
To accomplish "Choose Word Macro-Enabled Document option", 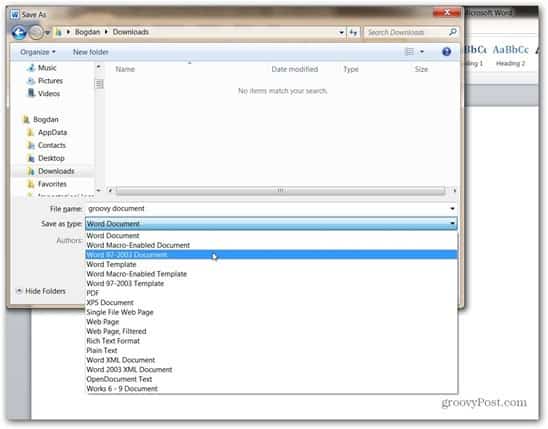I will pyautogui.click(x=271, y=245).
